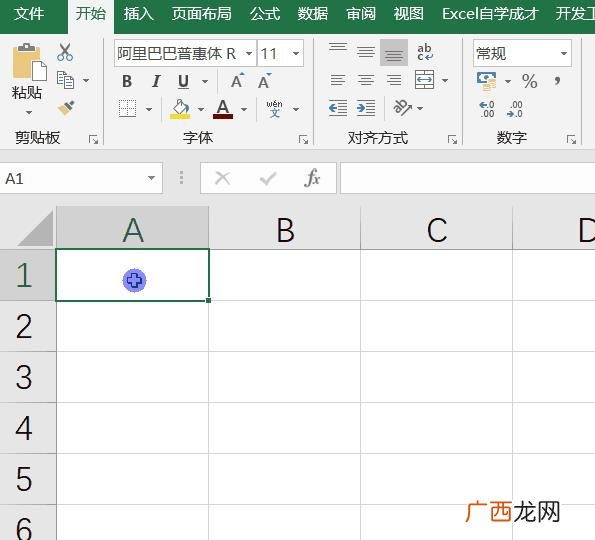Toggle italic formatting
Image resolution: width=595 pixels, height=540 pixels.
156,81
